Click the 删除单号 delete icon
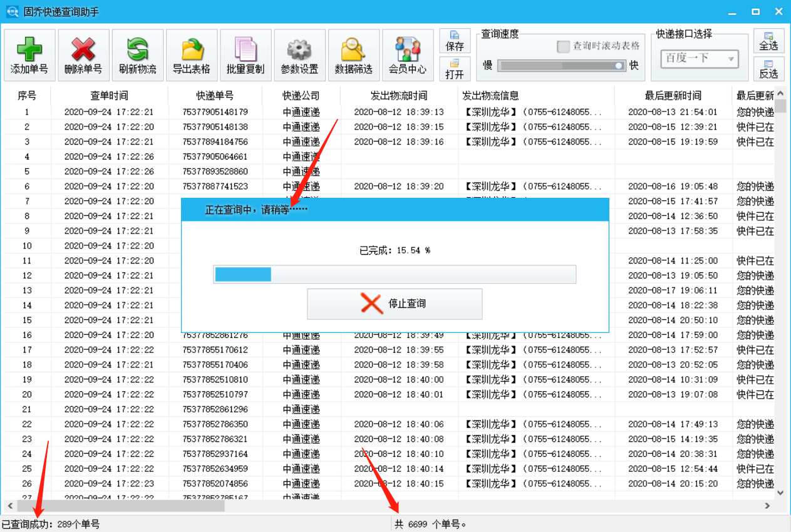791x532 pixels. point(83,55)
